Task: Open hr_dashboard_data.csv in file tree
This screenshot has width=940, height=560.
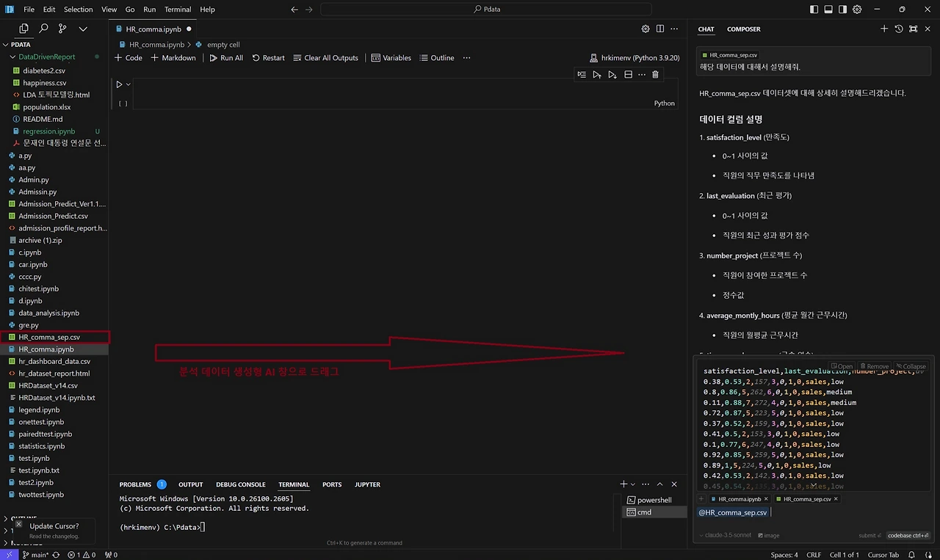Action: (x=54, y=361)
